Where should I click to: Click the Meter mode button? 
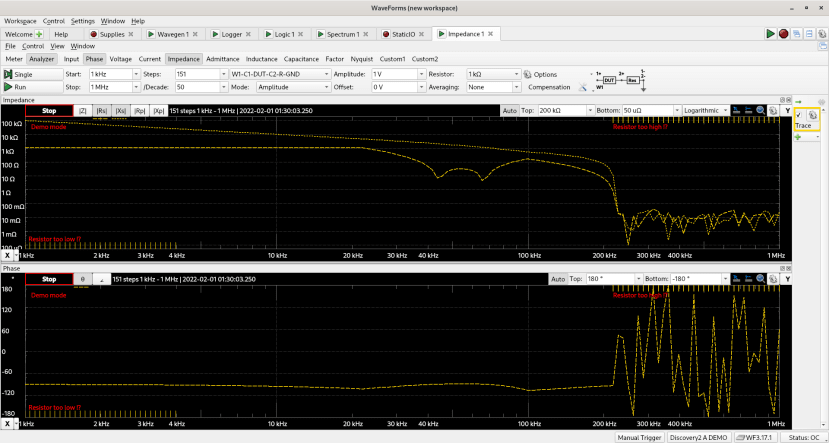tap(14, 59)
